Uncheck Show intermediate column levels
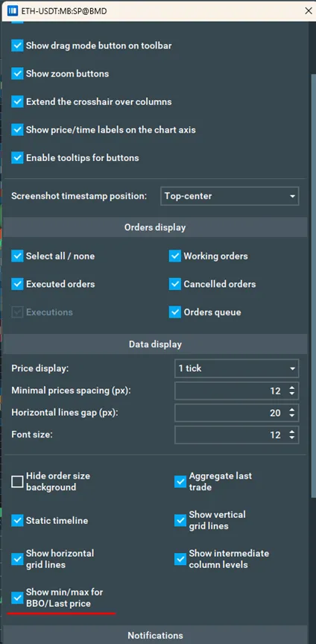This screenshot has height=644, width=316. [x=180, y=559]
